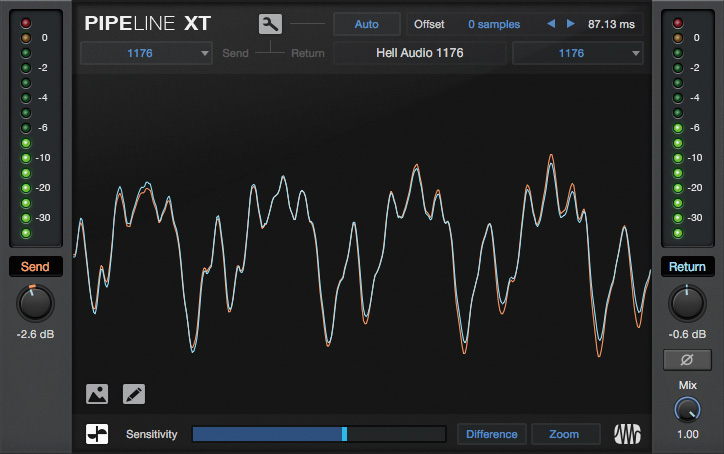Click the blue Return label
Image resolution: width=724 pixels, height=454 pixels.
[687, 266]
